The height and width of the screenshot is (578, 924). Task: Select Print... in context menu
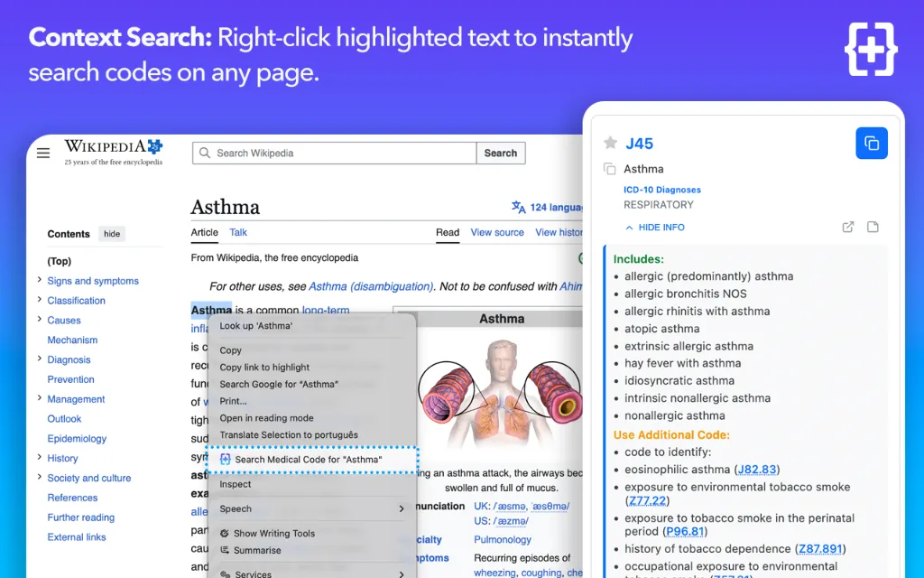(233, 401)
